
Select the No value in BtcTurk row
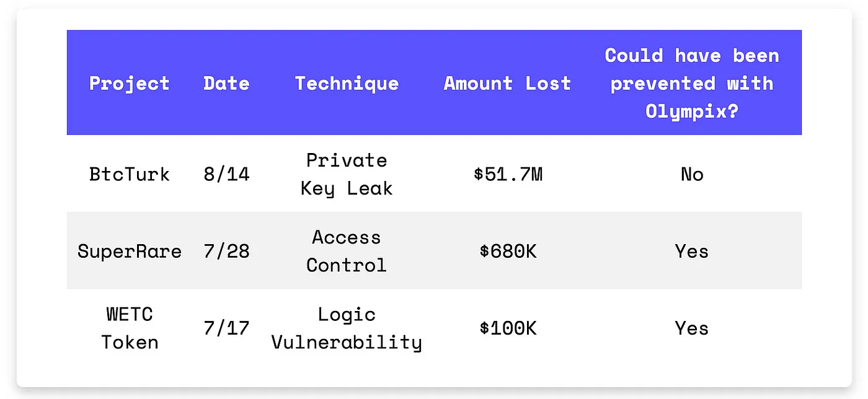(x=692, y=174)
